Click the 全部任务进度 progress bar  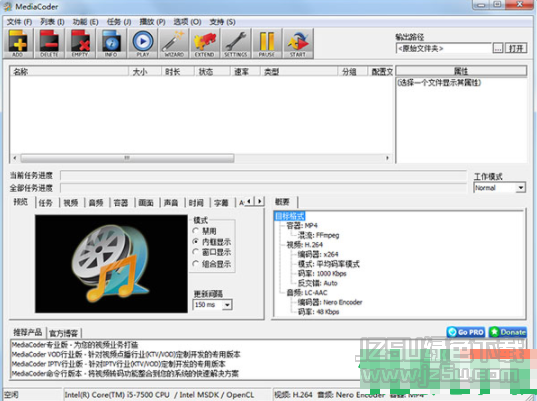263,188
